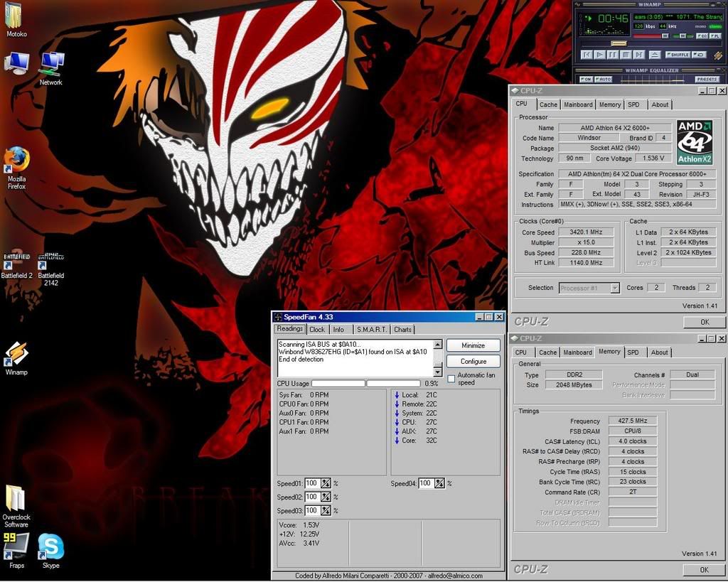Click the alfredo@almico.com email in SpeedFan footer
Screen dimensions: 728x582
click(x=455, y=576)
